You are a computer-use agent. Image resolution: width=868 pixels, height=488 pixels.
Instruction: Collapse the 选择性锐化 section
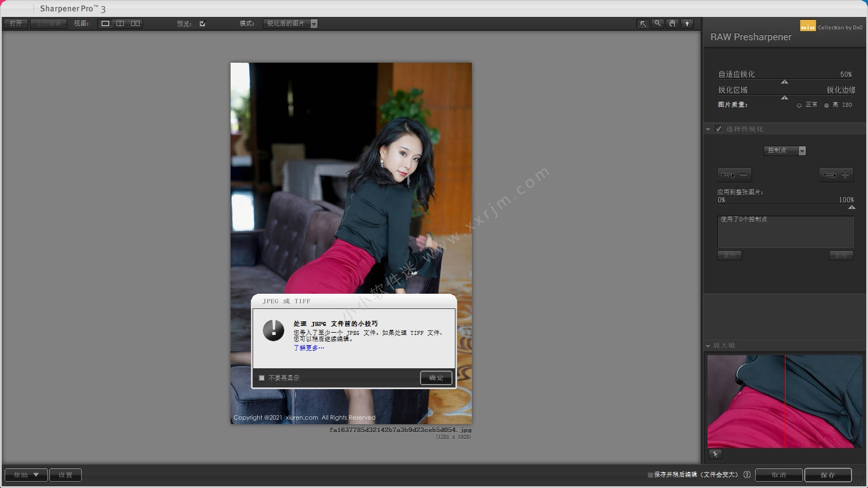[708, 129]
